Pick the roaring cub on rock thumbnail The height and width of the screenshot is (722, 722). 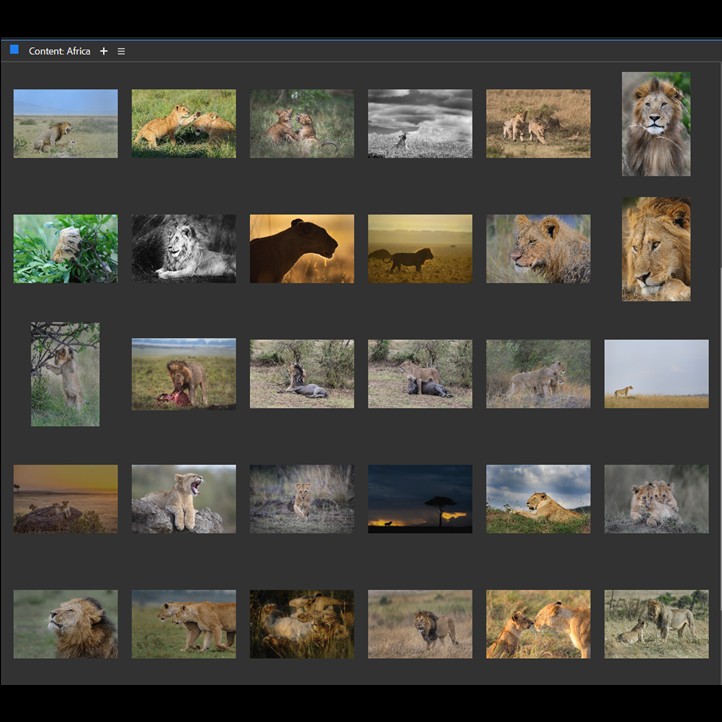point(184,498)
